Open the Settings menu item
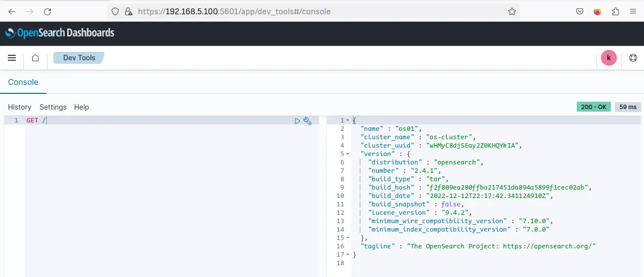Screen dimensions: 644x277 [x=53, y=107]
